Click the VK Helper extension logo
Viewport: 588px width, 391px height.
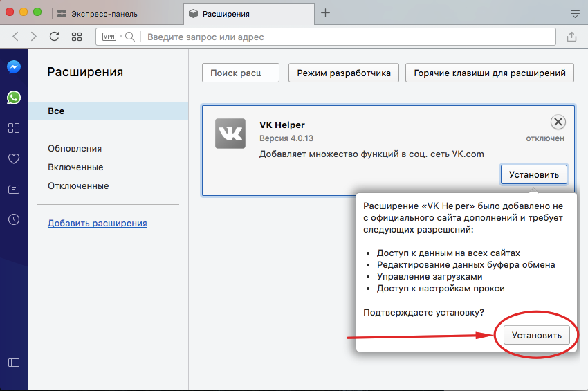pos(230,134)
